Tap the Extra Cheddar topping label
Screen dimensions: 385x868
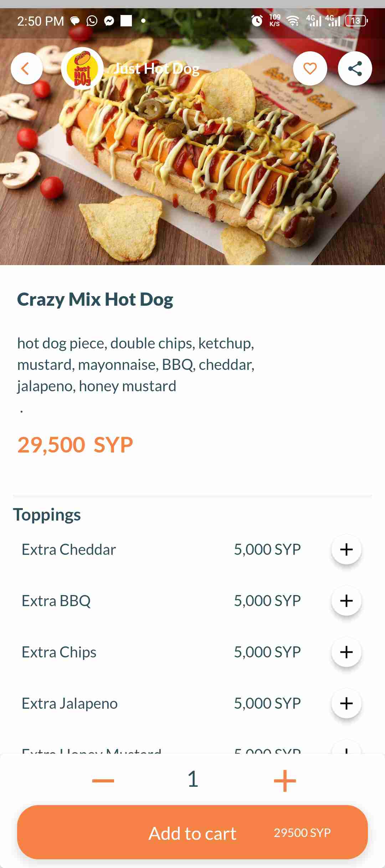tap(69, 549)
